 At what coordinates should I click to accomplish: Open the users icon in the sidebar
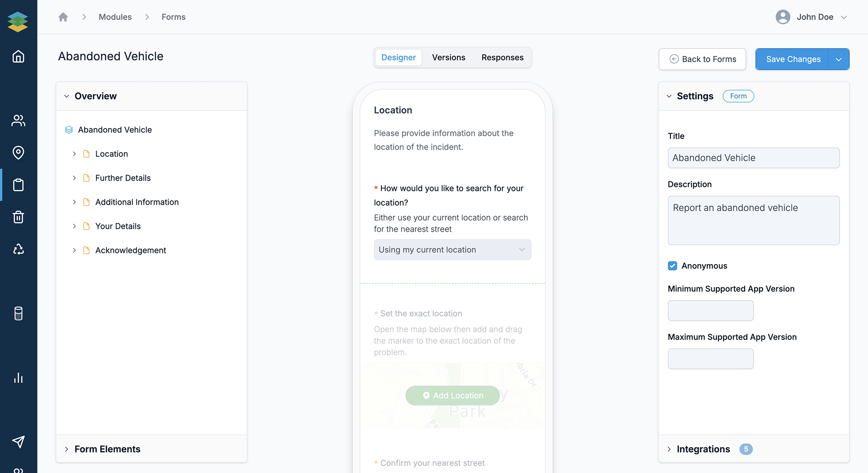click(18, 120)
